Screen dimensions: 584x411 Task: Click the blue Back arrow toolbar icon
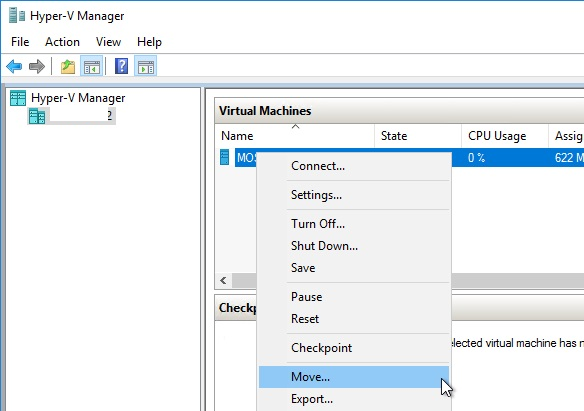tap(15, 66)
